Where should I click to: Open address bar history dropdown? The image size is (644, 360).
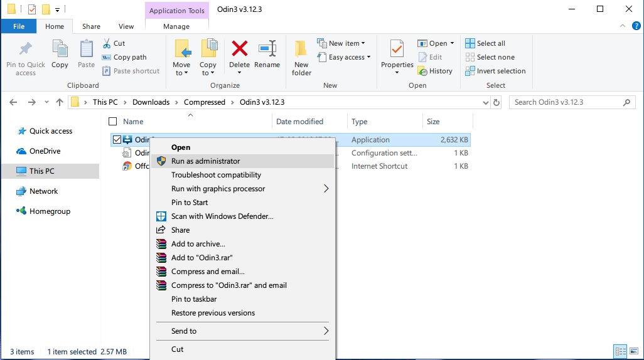[x=485, y=103]
